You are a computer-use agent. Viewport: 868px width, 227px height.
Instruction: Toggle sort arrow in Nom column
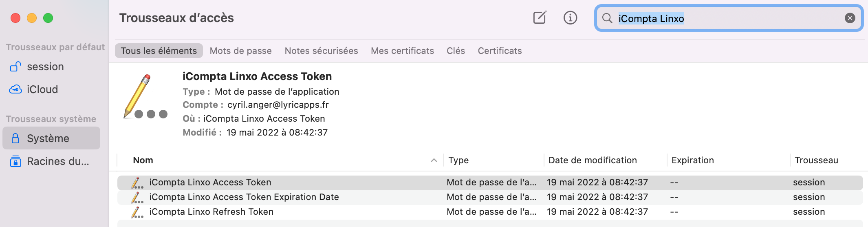pos(434,160)
